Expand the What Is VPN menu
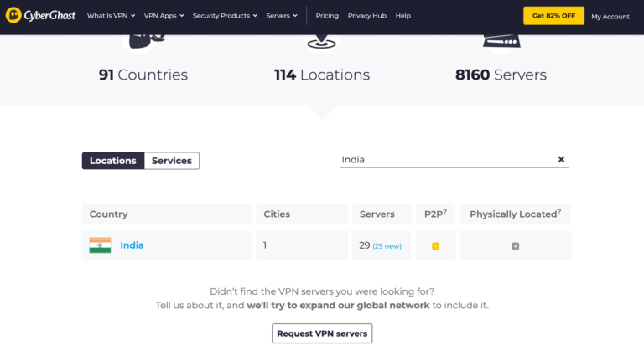The width and height of the screenshot is (644, 361). point(111,16)
